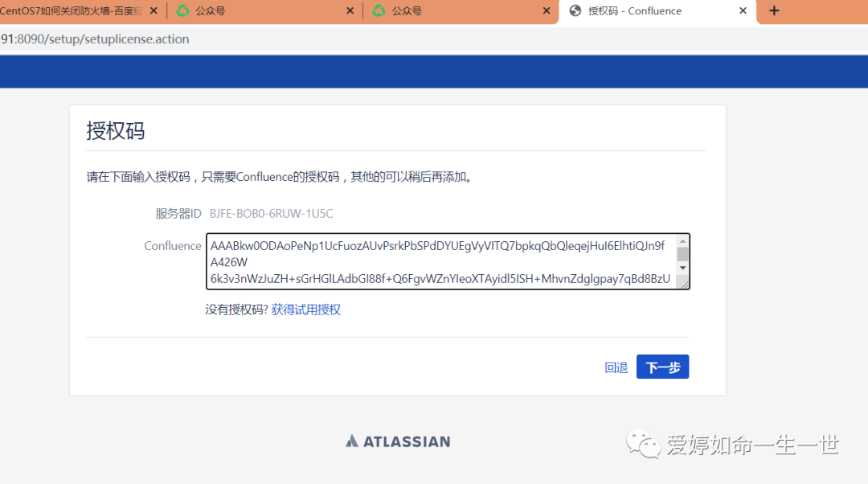Switch to the third 公众号 tab

pos(461,11)
